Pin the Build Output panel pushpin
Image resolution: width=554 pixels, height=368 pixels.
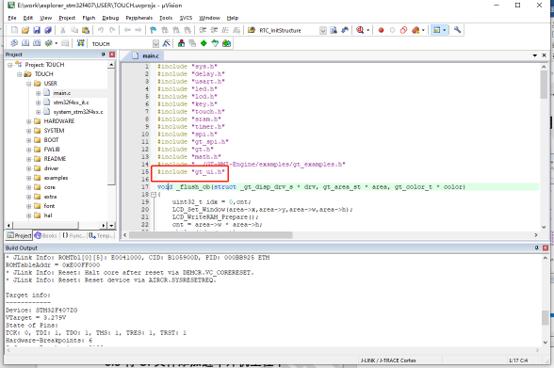click(x=536, y=248)
